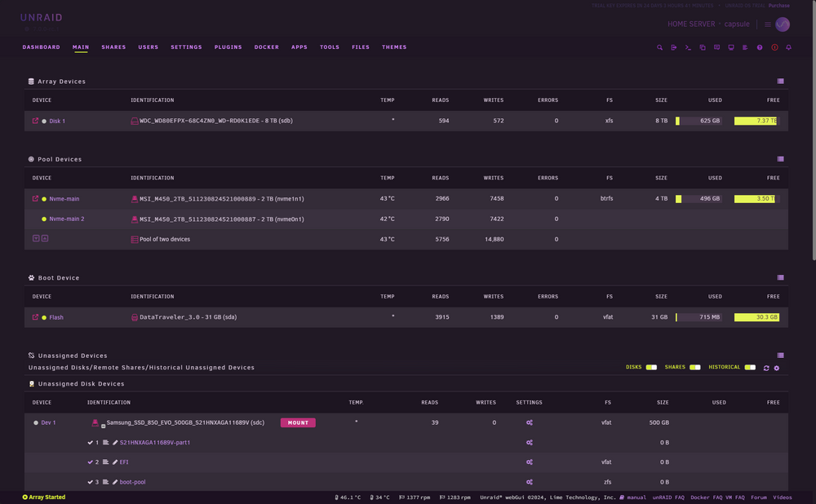The width and height of the screenshot is (816, 504).
Task: Open the hamburger menu next to the avatar
Action: click(x=768, y=24)
